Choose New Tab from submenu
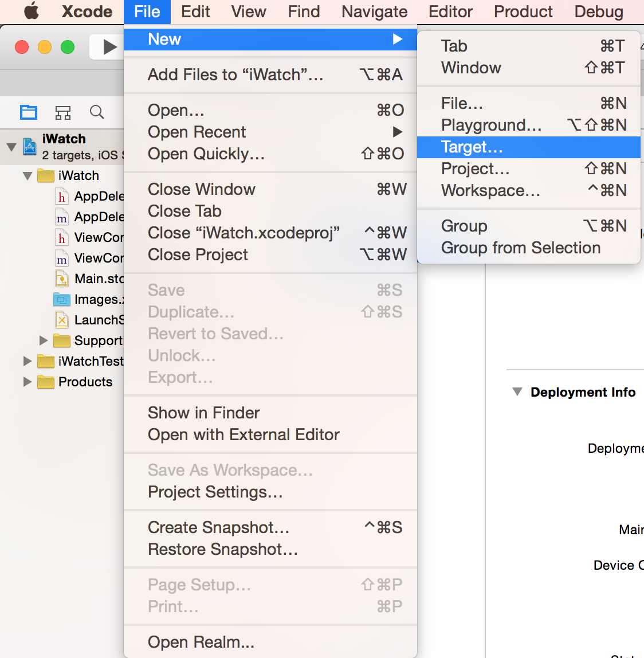The height and width of the screenshot is (658, 644). point(529,46)
